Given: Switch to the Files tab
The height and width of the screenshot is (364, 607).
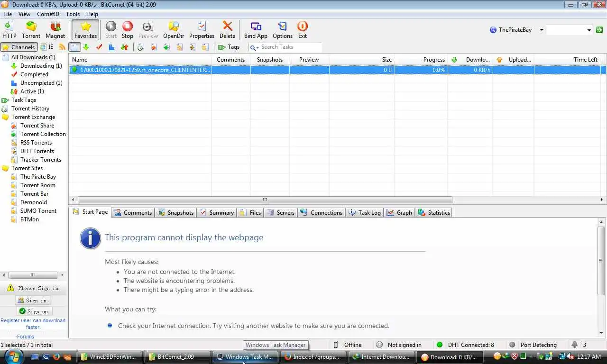Looking at the screenshot, I should click(x=250, y=213).
